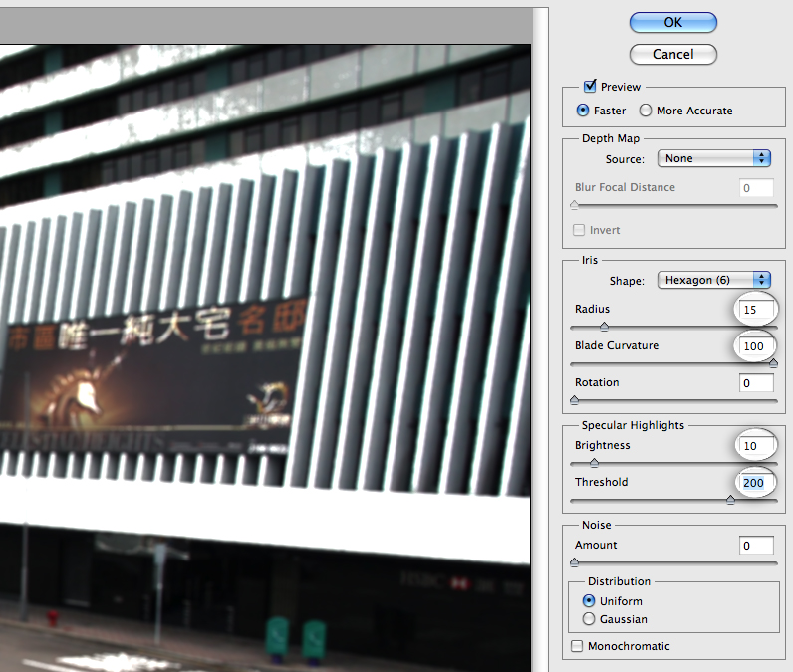Image resolution: width=793 pixels, height=672 pixels.
Task: Select the More Accurate preview option
Action: pyautogui.click(x=646, y=111)
